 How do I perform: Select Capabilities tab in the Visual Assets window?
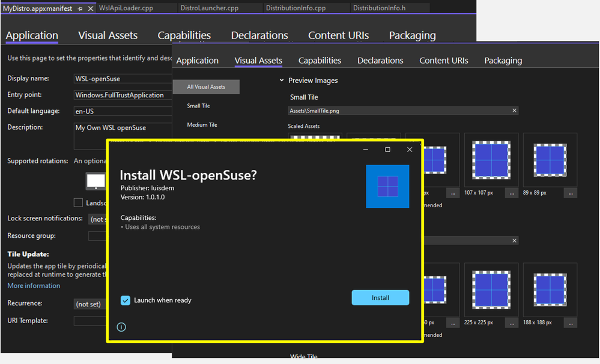[x=320, y=61]
